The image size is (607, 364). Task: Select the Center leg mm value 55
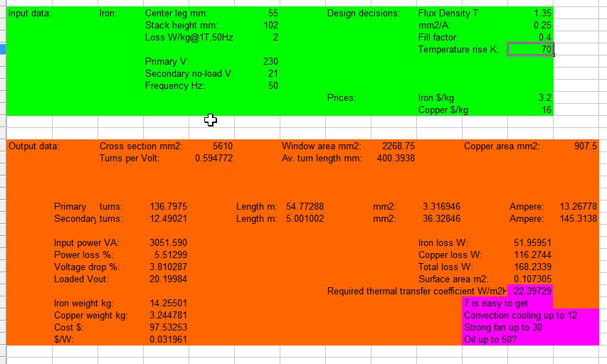click(273, 13)
